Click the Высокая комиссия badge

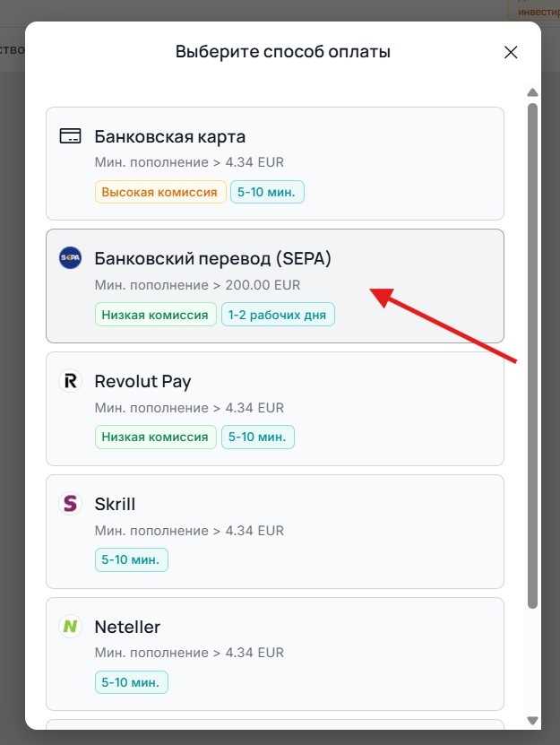tap(160, 192)
